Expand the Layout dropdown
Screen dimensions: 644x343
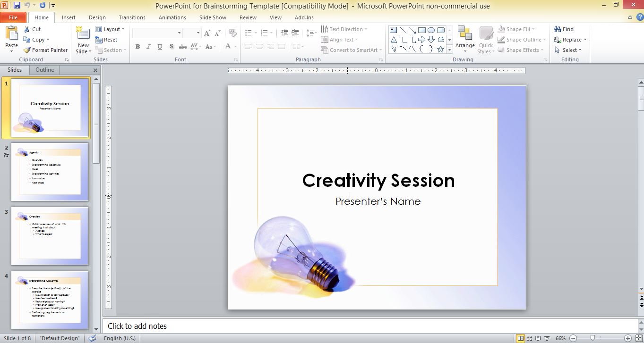tap(110, 29)
